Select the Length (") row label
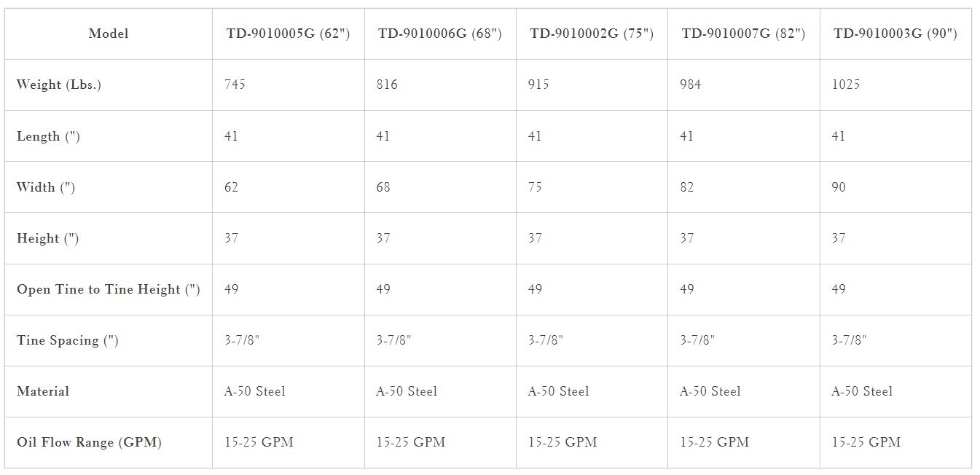 pos(48,136)
